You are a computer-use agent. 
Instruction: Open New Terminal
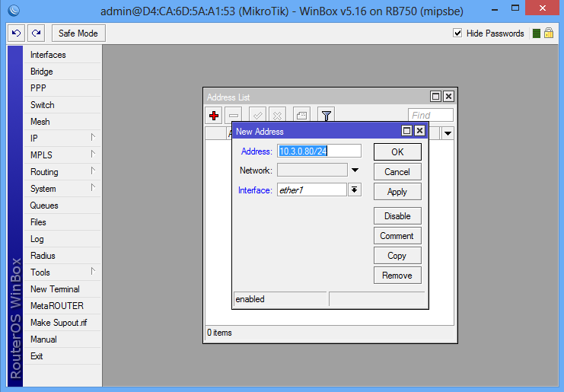pos(62,289)
